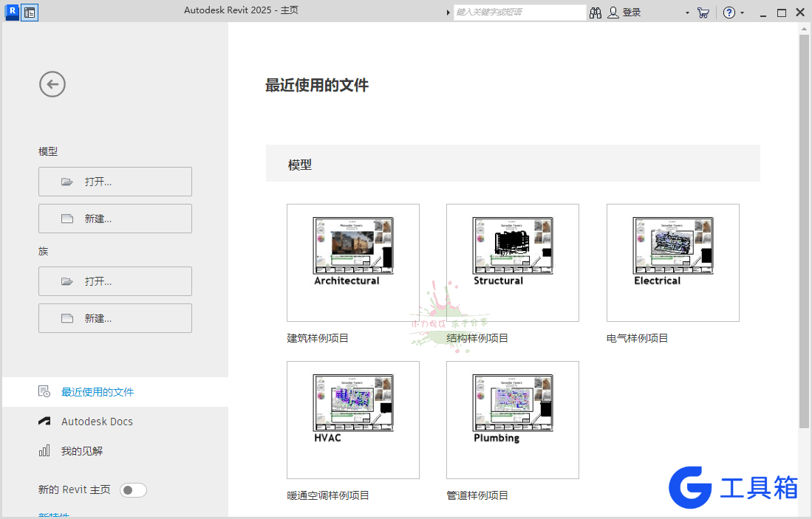Toggle the 新的 Revit 主页 switch
Image resolution: width=812 pixels, height=519 pixels.
[133, 490]
